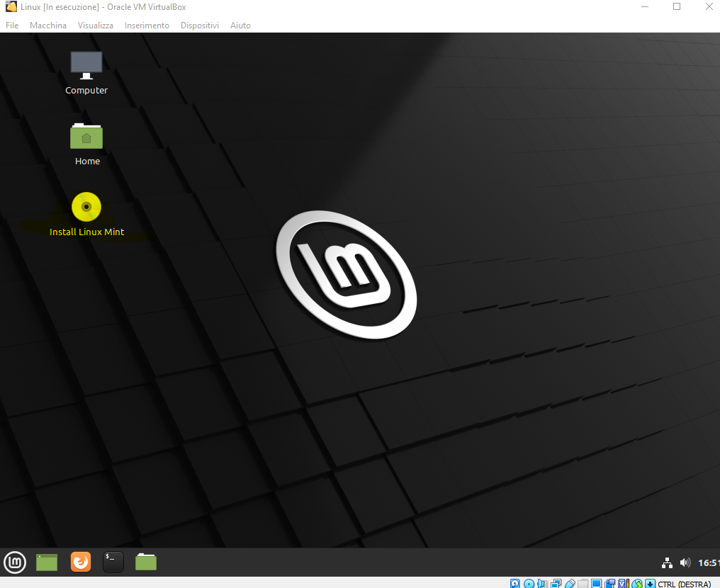Open the Linux Mint start menu
This screenshot has width=720, height=588.
[15, 562]
